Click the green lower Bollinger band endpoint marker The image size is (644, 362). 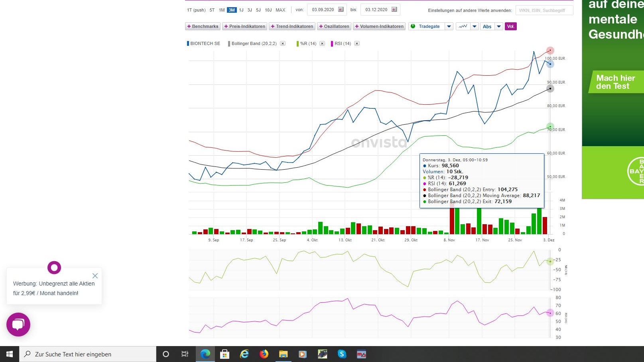click(x=550, y=127)
